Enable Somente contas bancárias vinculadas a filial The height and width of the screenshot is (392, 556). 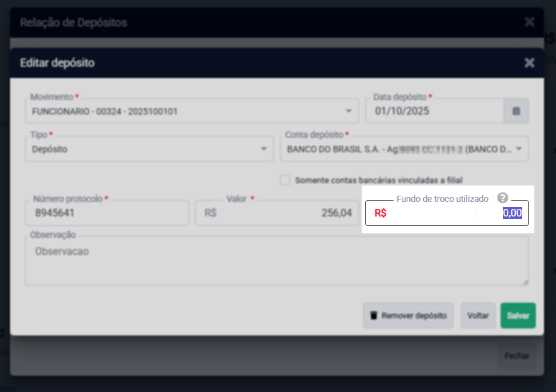point(285,180)
